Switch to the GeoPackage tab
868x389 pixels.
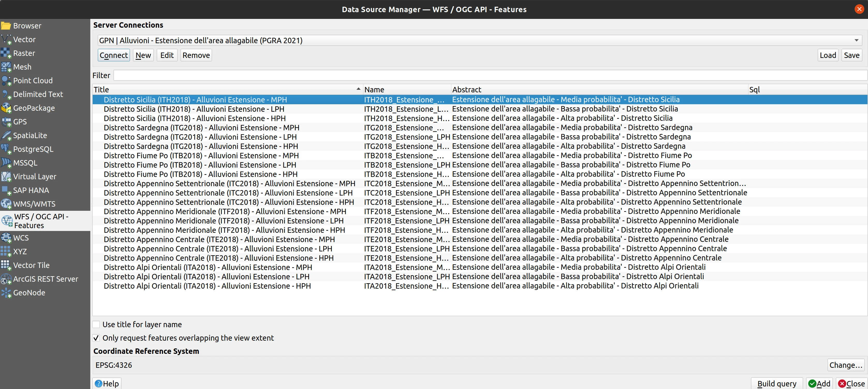coord(45,108)
